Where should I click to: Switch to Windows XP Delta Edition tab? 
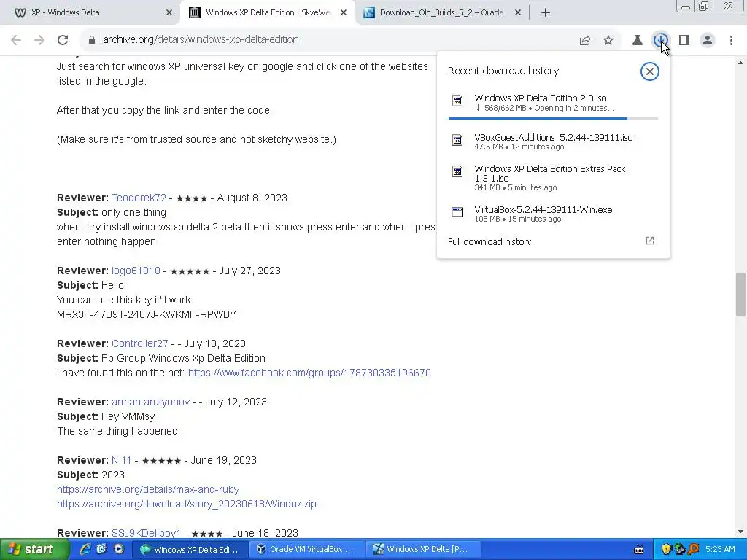pos(268,13)
